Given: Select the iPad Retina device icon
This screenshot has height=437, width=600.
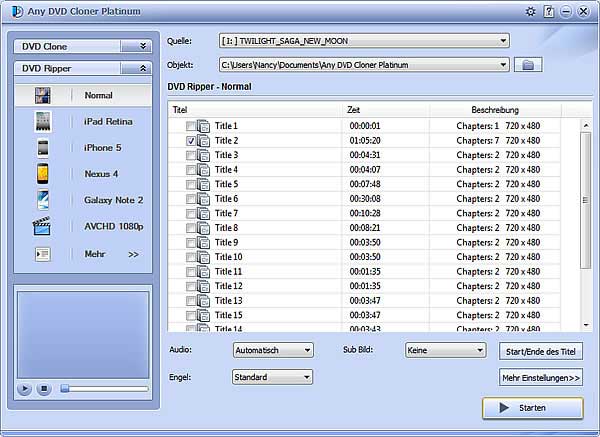Looking at the screenshot, I should (x=43, y=122).
